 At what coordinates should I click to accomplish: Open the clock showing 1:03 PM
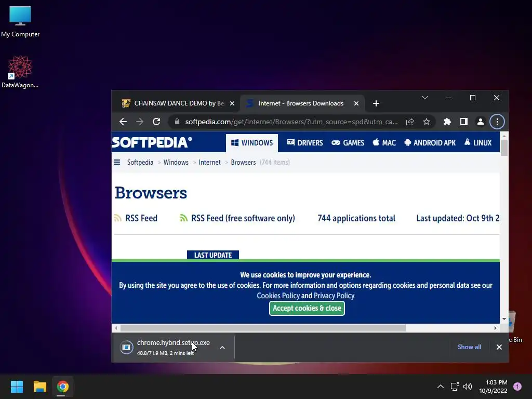pos(493,387)
